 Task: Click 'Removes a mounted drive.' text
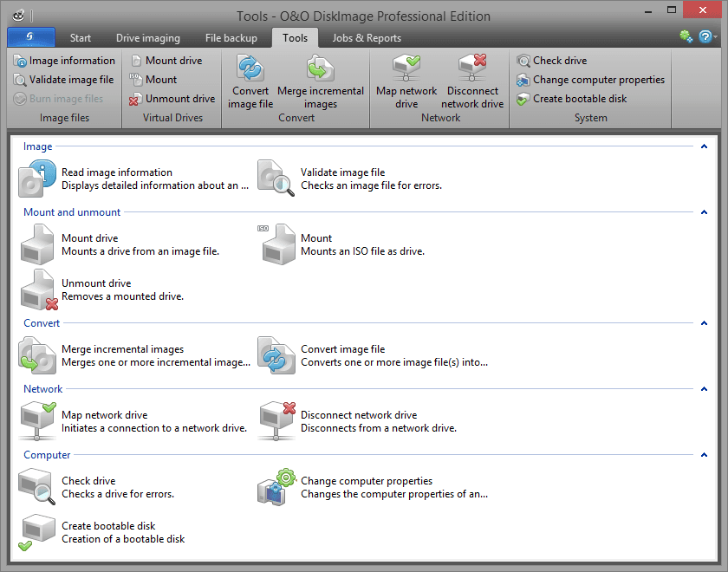pos(122,296)
